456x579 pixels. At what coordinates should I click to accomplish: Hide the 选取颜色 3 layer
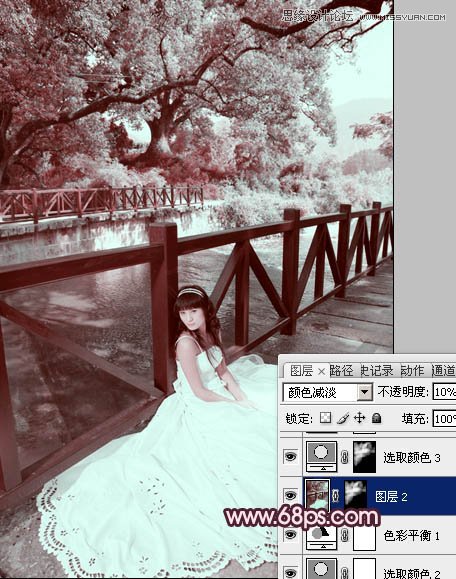pos(291,457)
